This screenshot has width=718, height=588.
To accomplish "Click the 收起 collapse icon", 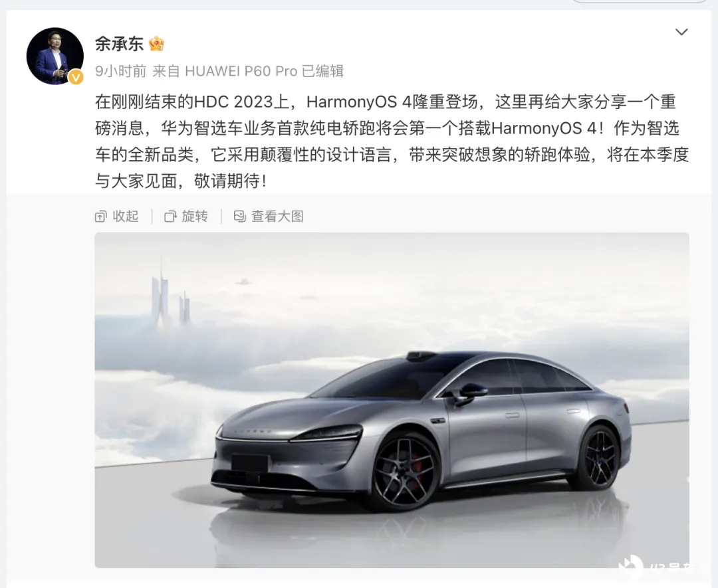I will tap(101, 217).
